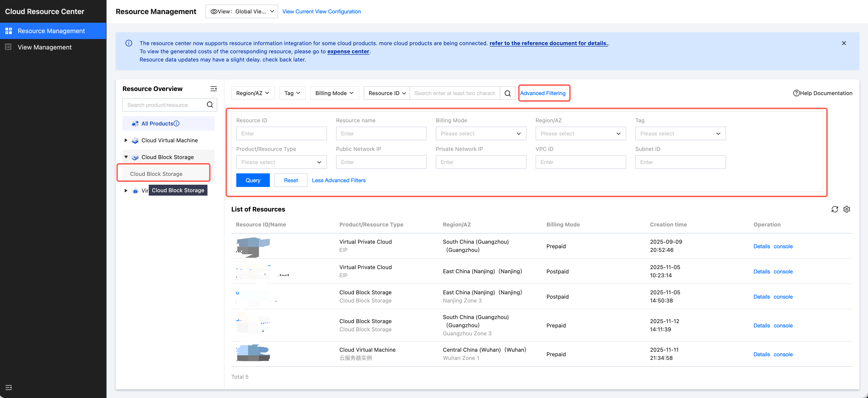Open the Global View selector dropdown
This screenshot has width=868, height=398.
click(241, 12)
